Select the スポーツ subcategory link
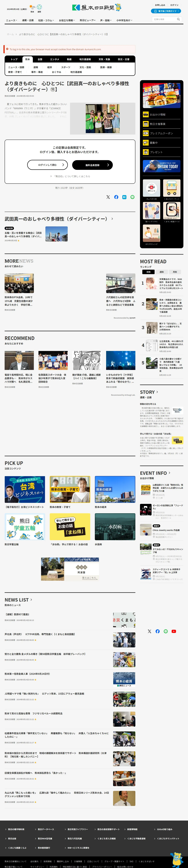Screen dimensions: 188x868 (x=66, y=67)
